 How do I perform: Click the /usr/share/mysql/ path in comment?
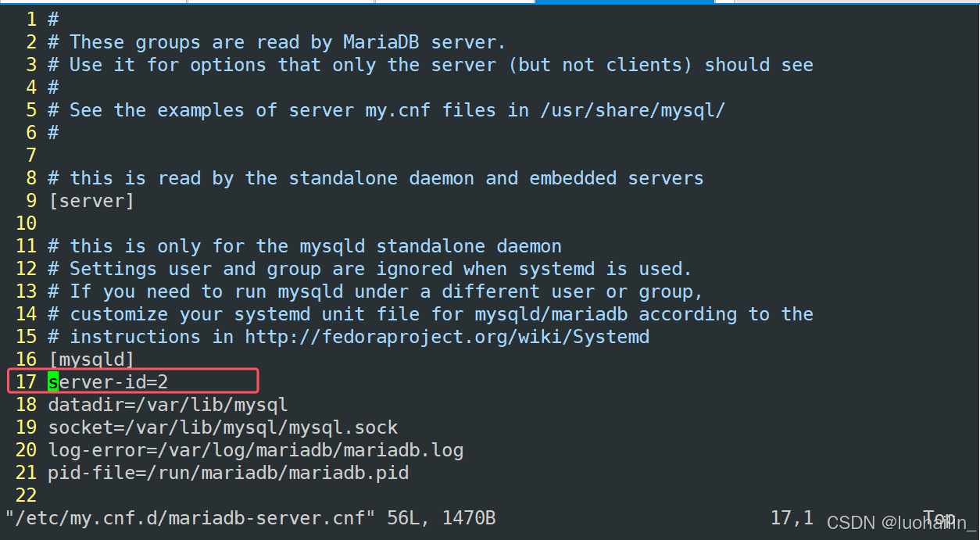point(633,110)
